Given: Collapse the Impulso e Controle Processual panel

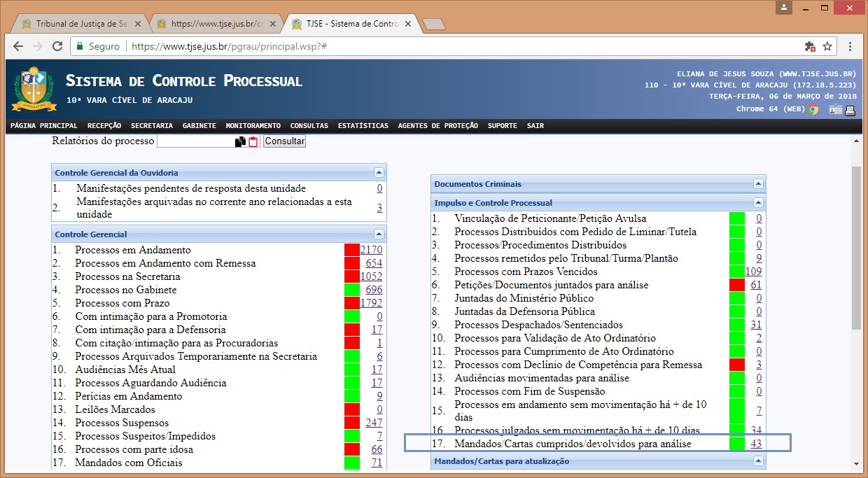Looking at the screenshot, I should 758,202.
